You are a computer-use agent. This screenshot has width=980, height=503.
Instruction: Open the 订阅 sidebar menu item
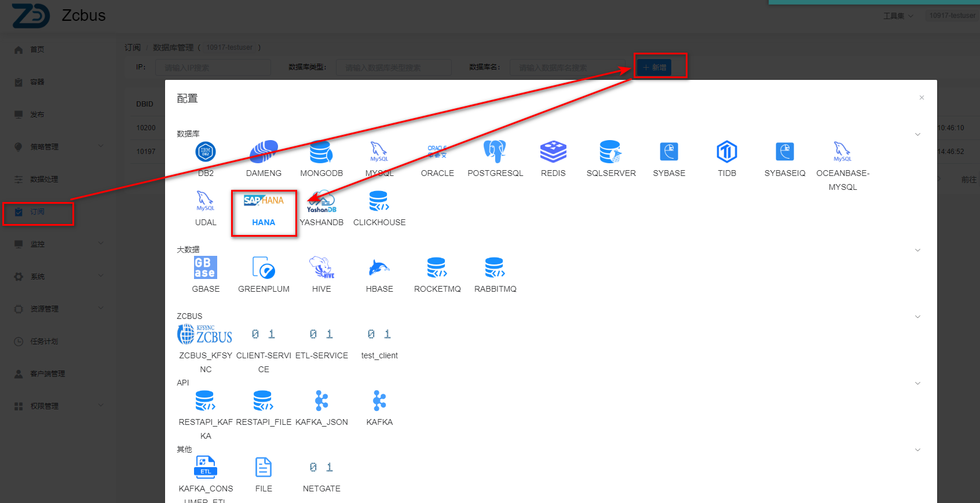(38, 212)
